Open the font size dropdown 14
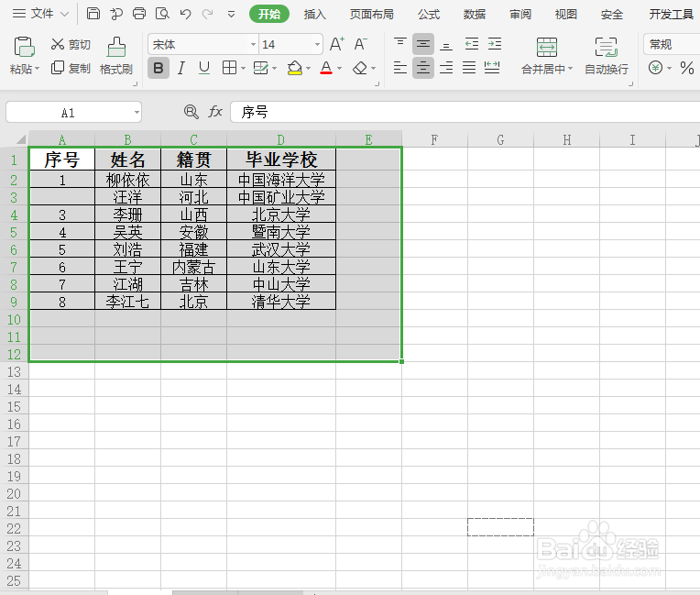This screenshot has height=595, width=700. [x=317, y=44]
